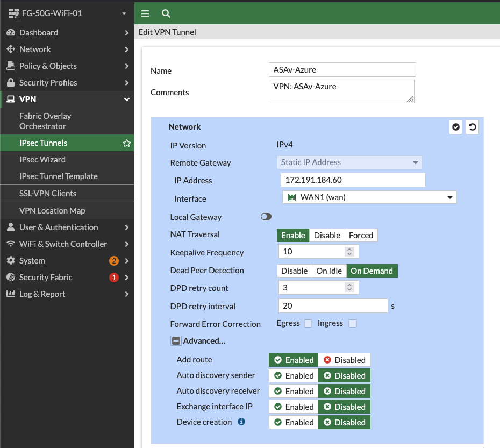The image size is (500, 448).
Task: Click the orange System notification badge
Action: coord(114,261)
